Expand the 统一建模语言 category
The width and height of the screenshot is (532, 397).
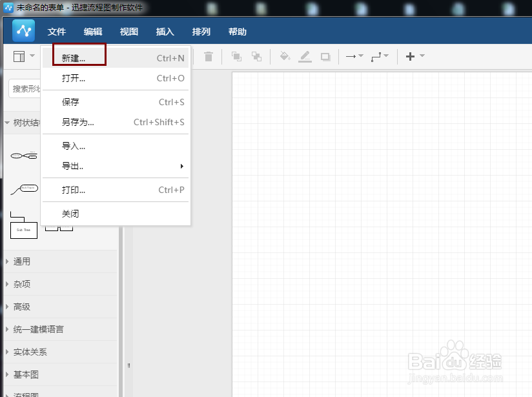(x=61, y=329)
